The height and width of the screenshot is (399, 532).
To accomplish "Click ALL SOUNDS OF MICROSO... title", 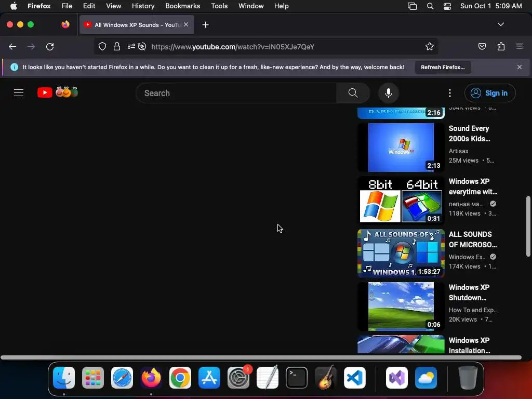I will (473, 239).
